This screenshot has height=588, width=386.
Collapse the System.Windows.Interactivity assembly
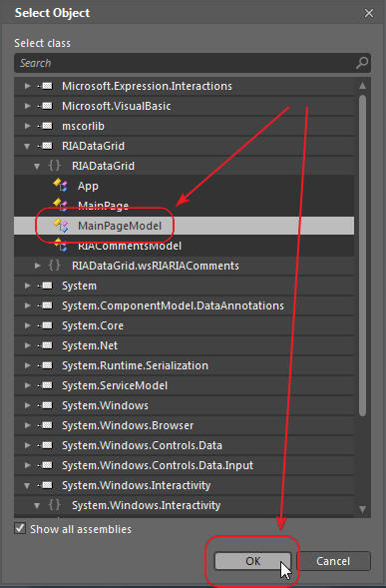pos(27,485)
